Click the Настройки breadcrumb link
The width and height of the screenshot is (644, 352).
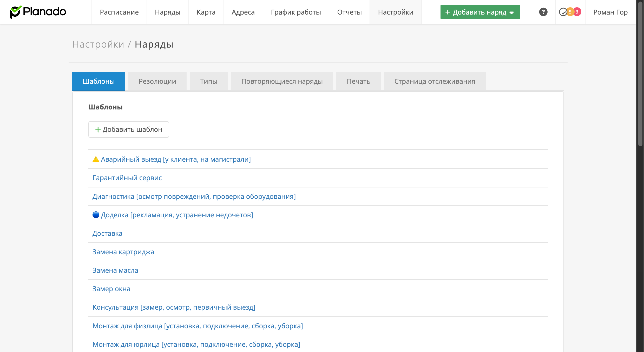[98, 44]
